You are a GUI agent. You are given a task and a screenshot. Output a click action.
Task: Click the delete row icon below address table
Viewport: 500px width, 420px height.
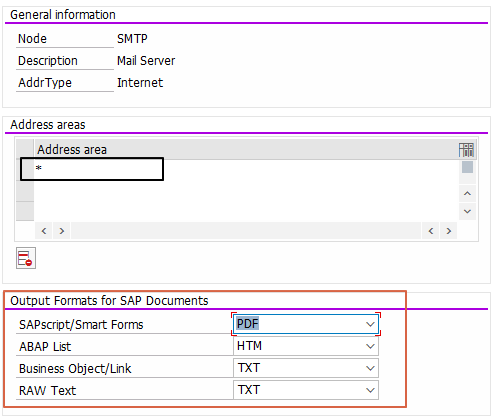coord(26,258)
